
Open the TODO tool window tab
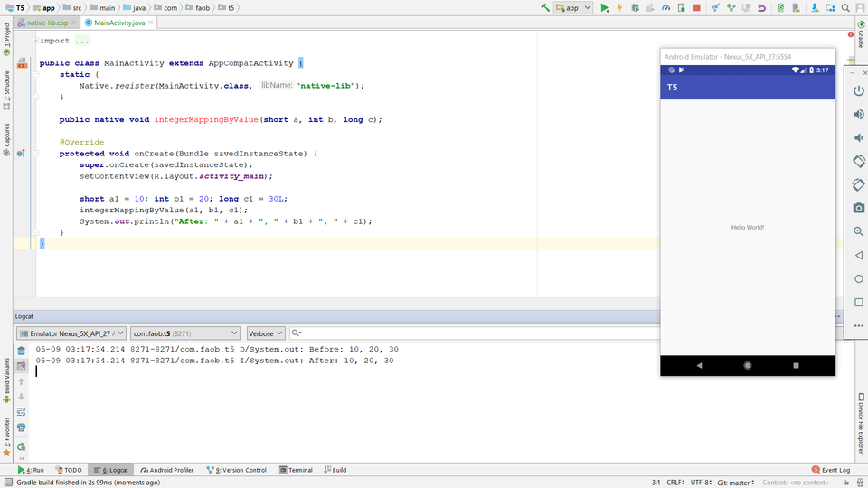70,470
